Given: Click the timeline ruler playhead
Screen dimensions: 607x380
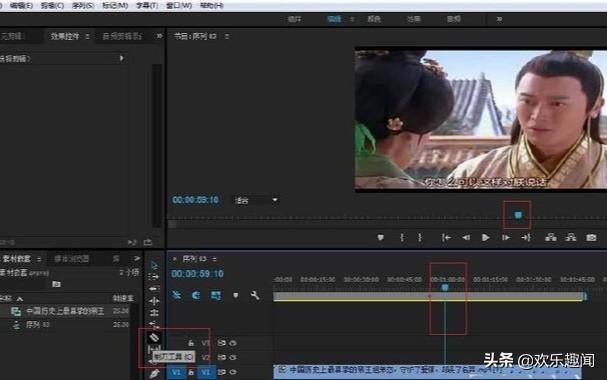Looking at the screenshot, I should tap(445, 288).
